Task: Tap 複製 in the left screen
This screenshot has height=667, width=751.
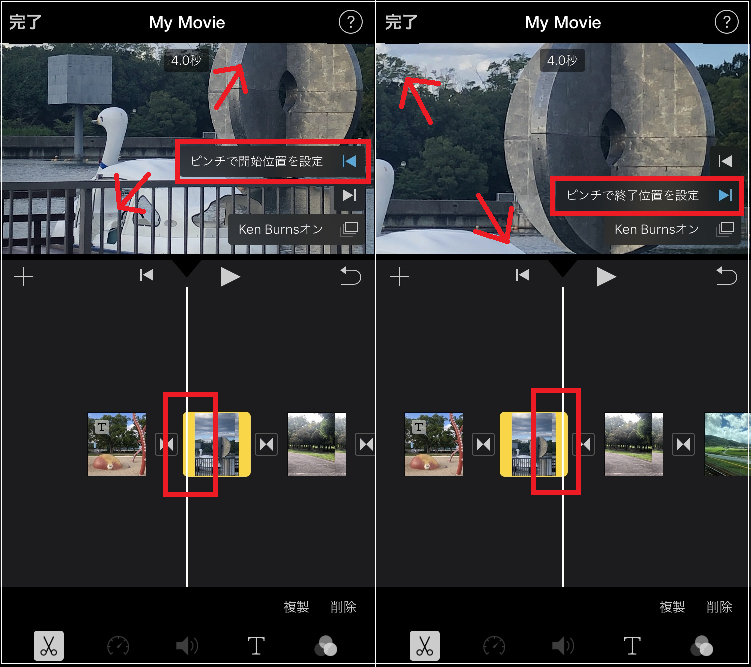Action: tap(296, 607)
